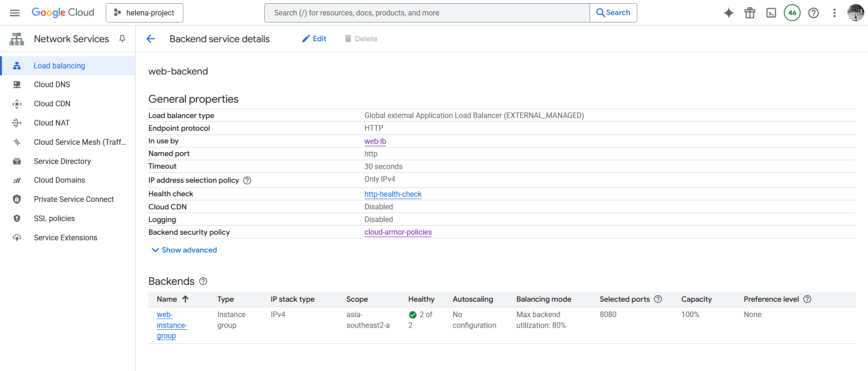
Task: Open the http-health-check link
Action: [x=393, y=194]
